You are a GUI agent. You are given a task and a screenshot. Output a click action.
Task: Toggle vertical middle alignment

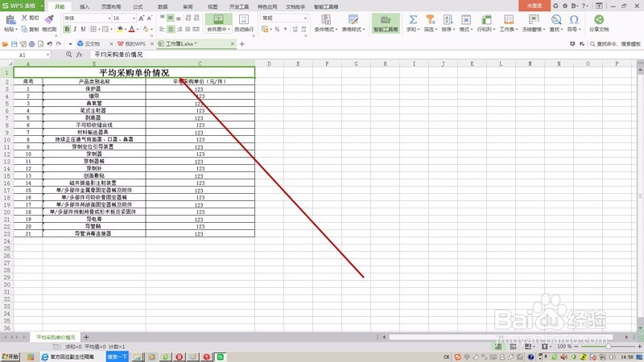click(170, 18)
